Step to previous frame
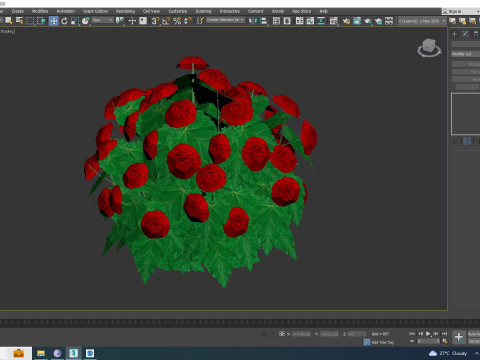This screenshot has height=360, width=480. click(420, 334)
